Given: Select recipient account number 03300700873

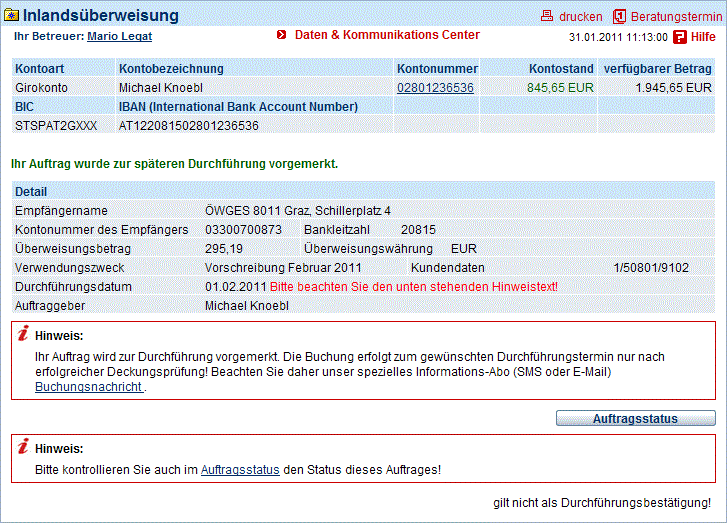Looking at the screenshot, I should pos(243,230).
